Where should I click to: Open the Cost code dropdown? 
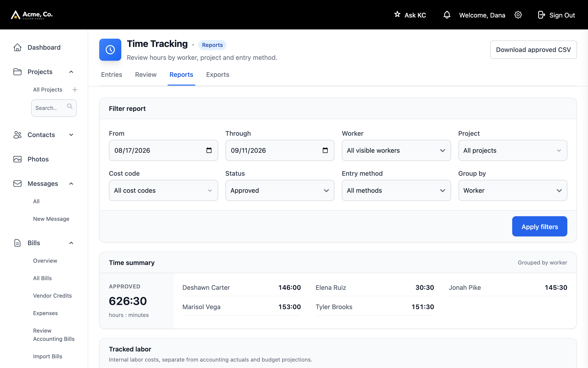click(x=163, y=190)
